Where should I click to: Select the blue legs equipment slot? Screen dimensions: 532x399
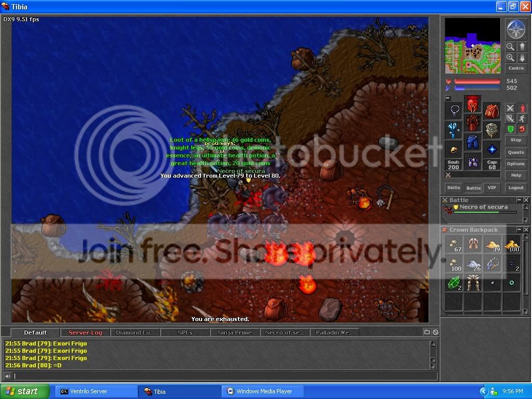pos(473,142)
